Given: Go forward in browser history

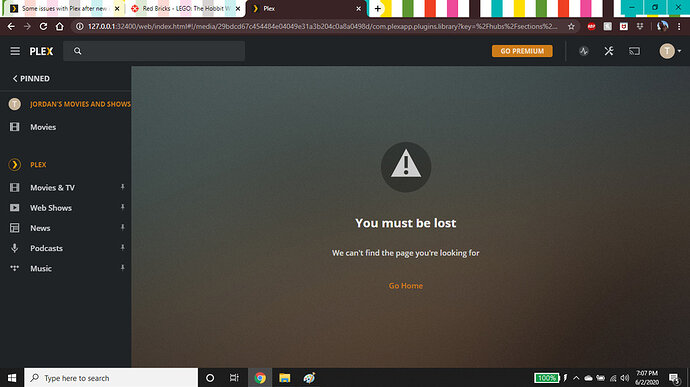Looking at the screenshot, I should (27, 26).
